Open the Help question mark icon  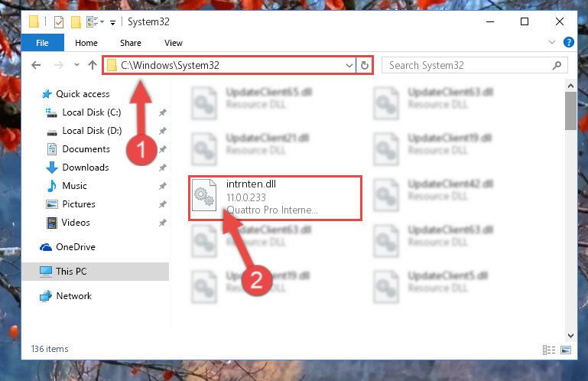pos(568,42)
